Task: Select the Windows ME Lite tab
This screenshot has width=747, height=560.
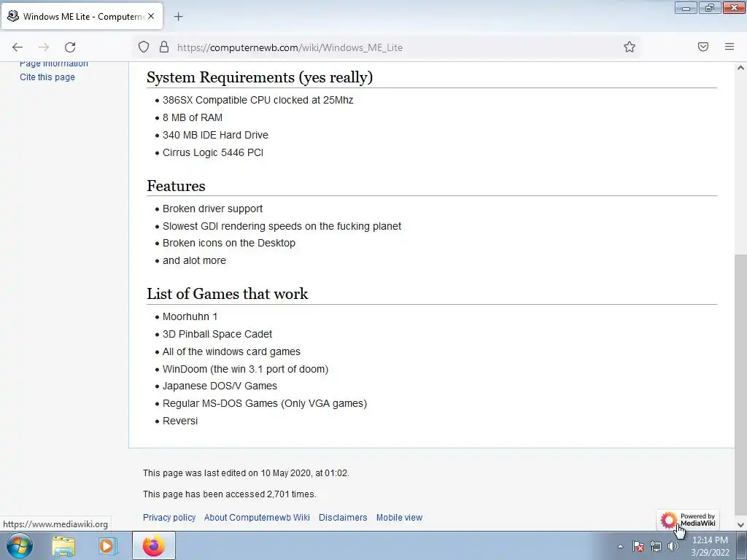Action: (82, 17)
